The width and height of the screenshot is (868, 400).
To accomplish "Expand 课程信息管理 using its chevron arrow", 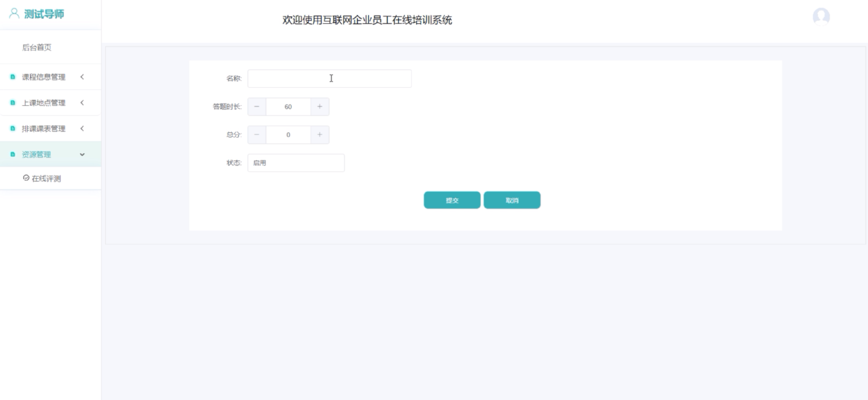I will click(x=82, y=77).
